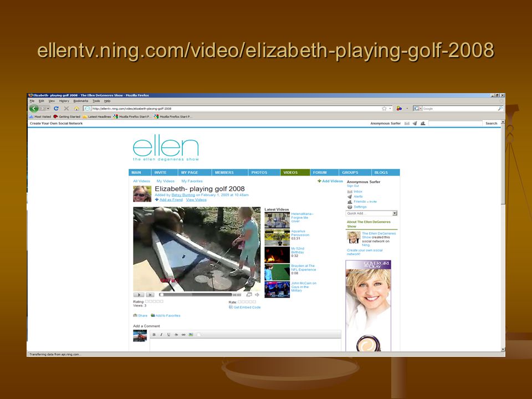
Task: Switch to the PHOTOS tab
Action: 264,172
